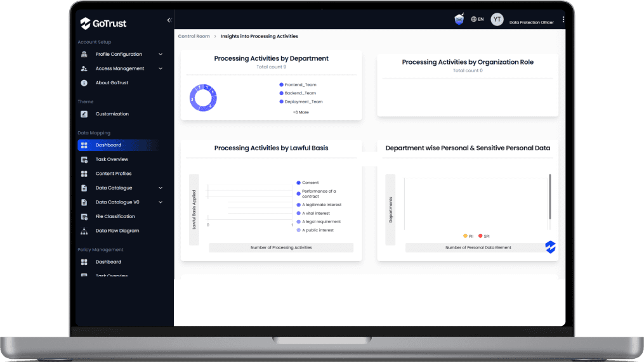Toggle PII legend entry

coord(468,236)
